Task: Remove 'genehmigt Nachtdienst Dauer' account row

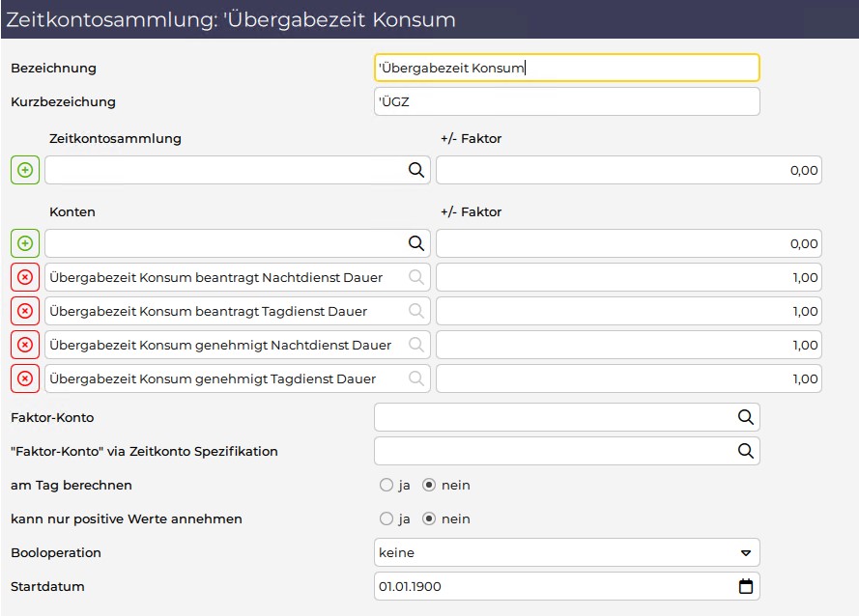Action: click(x=25, y=345)
